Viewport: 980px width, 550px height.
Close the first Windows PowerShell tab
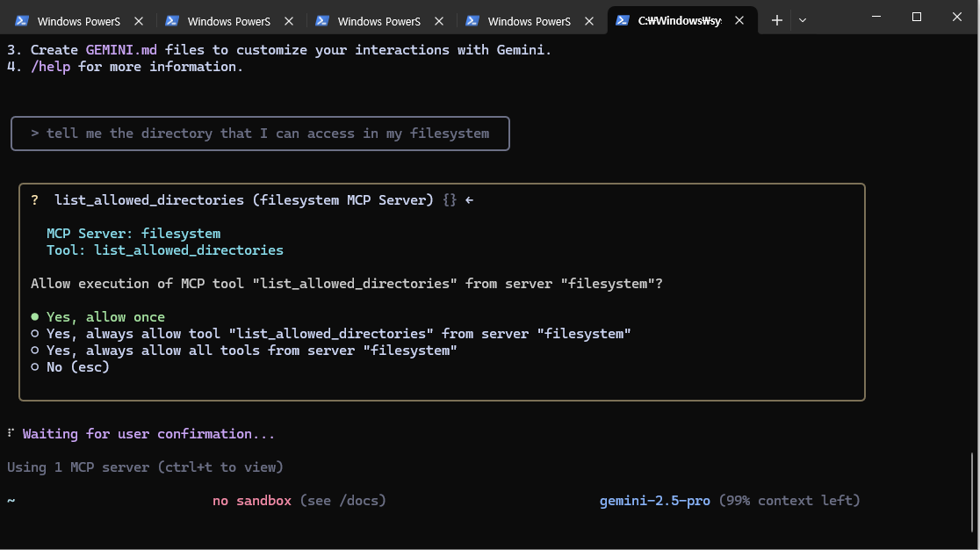coord(139,21)
